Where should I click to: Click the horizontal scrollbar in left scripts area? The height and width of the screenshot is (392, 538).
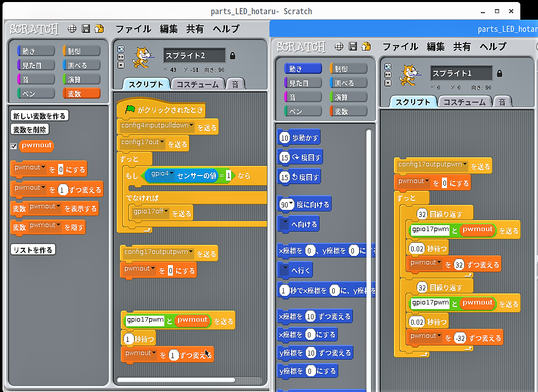point(176,380)
